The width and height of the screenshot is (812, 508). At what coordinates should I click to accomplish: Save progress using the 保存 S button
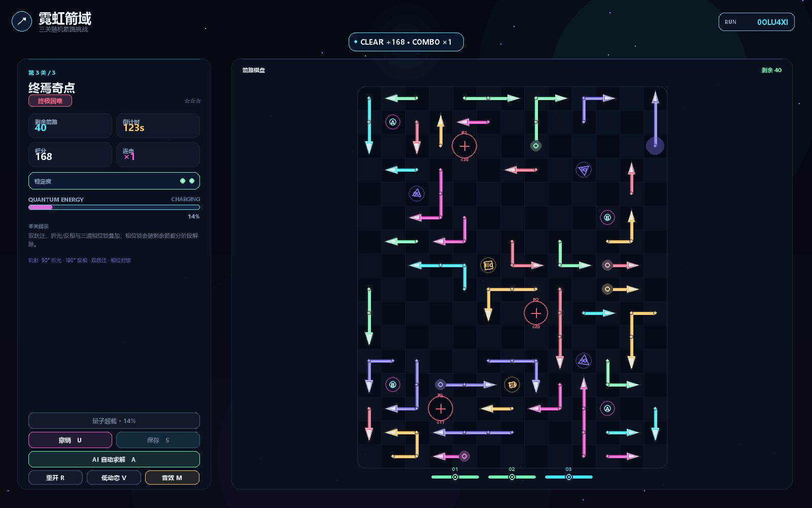tap(158, 440)
